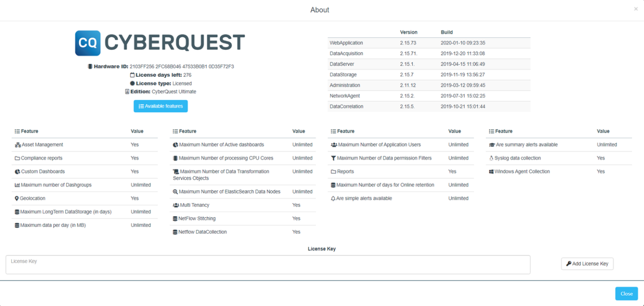Click the Active dashboards pie icon
The height and width of the screenshot is (306, 644).
[175, 145]
